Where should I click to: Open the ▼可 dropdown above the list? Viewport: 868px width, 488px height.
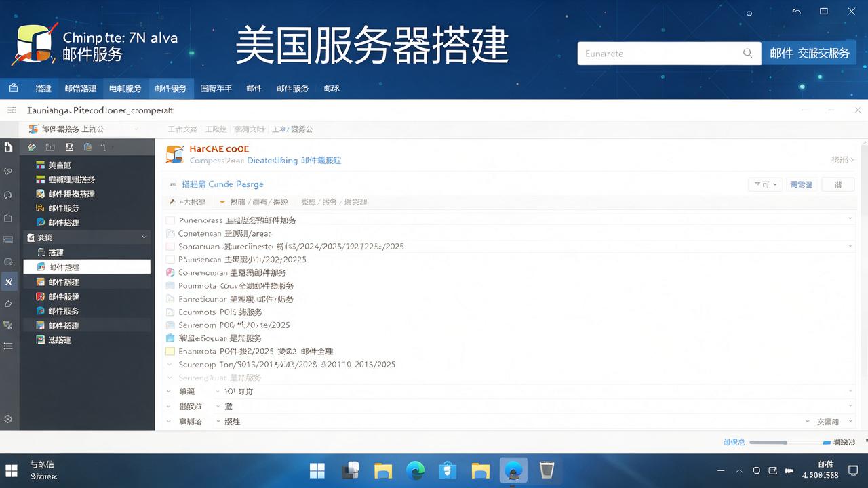[x=766, y=184]
